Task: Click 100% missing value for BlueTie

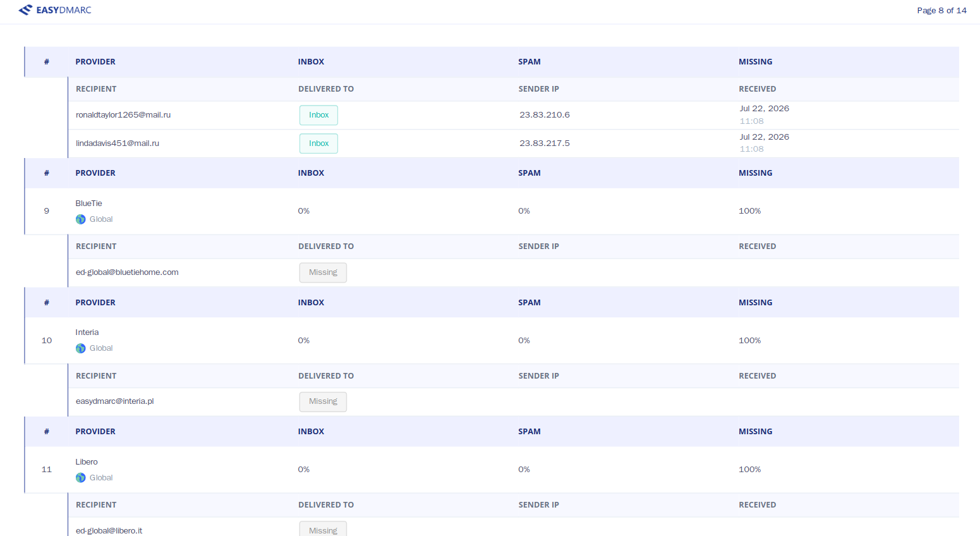Action: point(750,211)
